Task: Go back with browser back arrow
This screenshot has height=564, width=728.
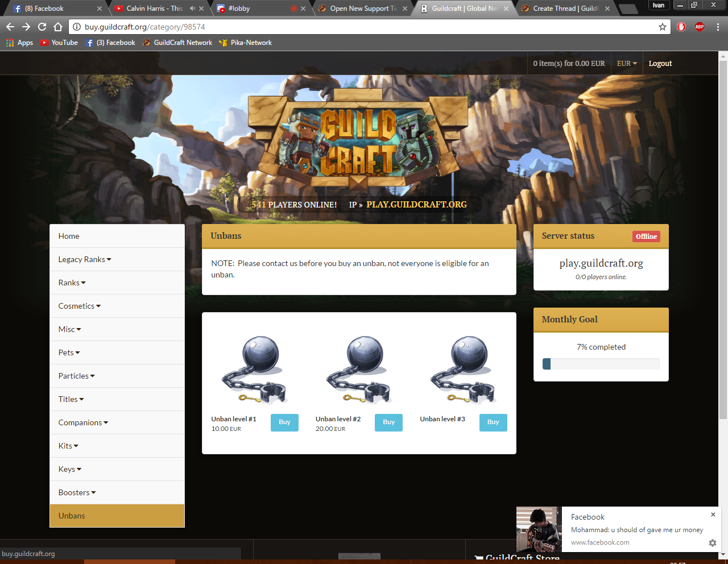Action: (10, 27)
